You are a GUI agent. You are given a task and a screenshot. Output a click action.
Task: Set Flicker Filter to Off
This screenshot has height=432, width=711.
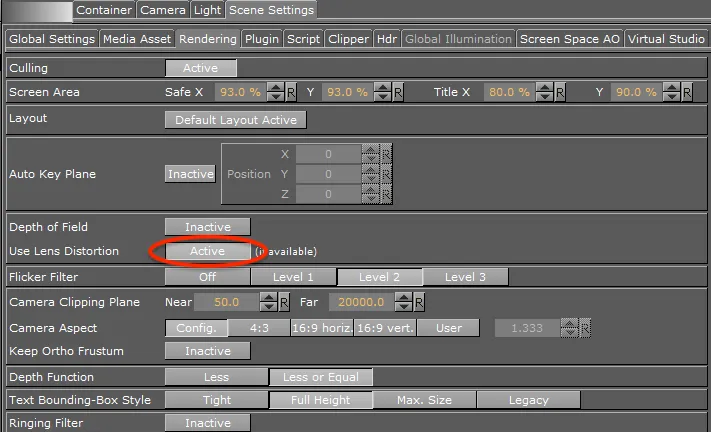tap(208, 277)
